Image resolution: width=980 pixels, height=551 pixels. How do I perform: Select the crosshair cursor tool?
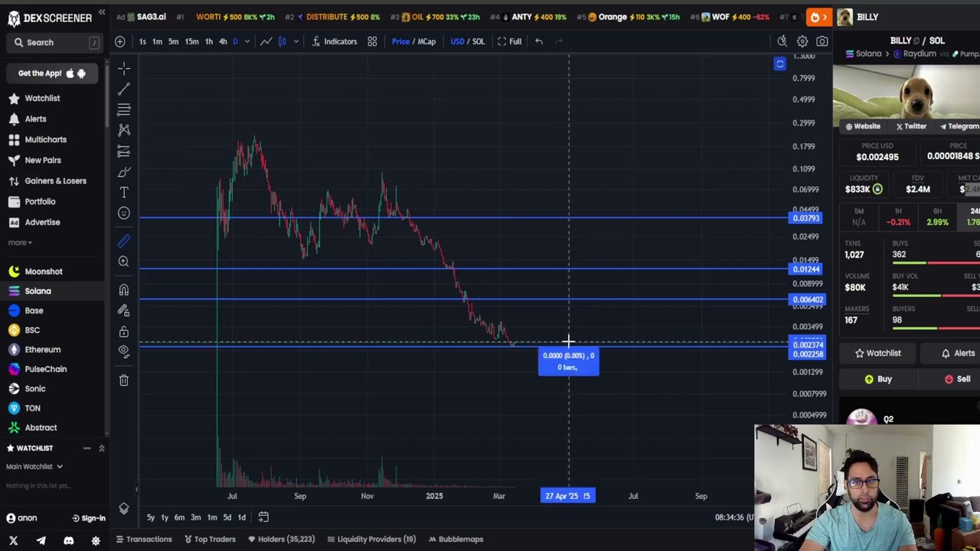124,70
